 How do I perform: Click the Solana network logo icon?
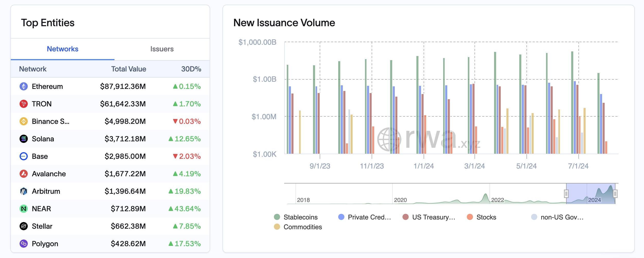pos(24,139)
